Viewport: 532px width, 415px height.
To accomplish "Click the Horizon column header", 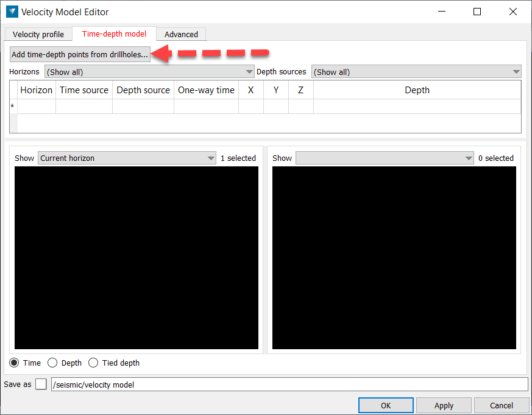I will (37, 90).
